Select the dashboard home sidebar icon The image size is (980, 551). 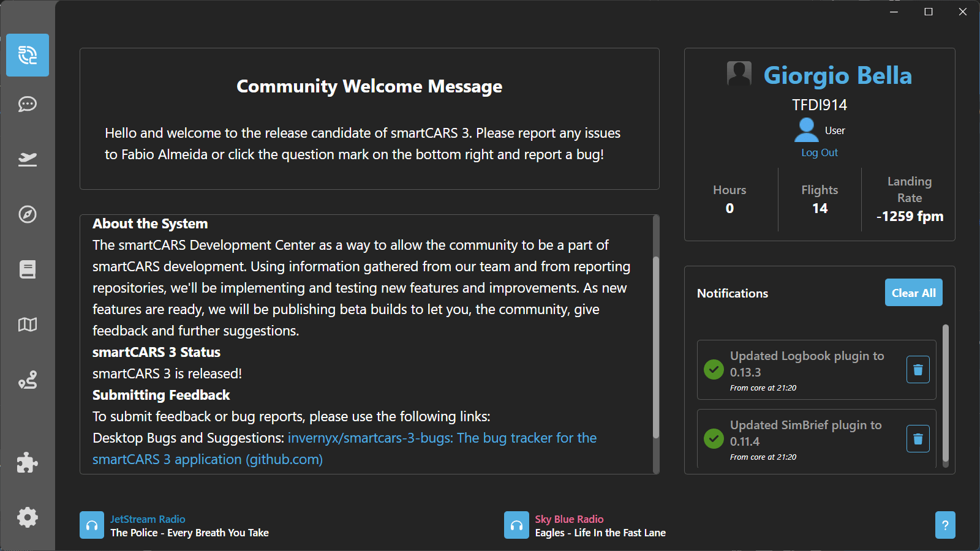tap(28, 55)
